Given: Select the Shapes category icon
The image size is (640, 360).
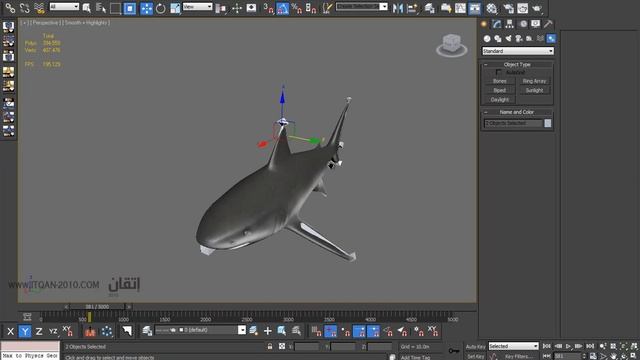Looking at the screenshot, I should click(x=498, y=38).
